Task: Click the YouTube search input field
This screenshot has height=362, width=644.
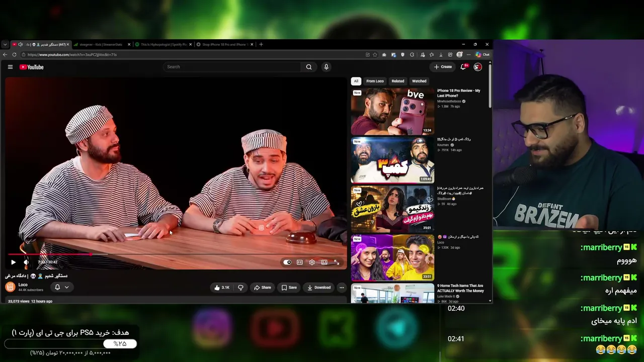Action: coord(232,67)
